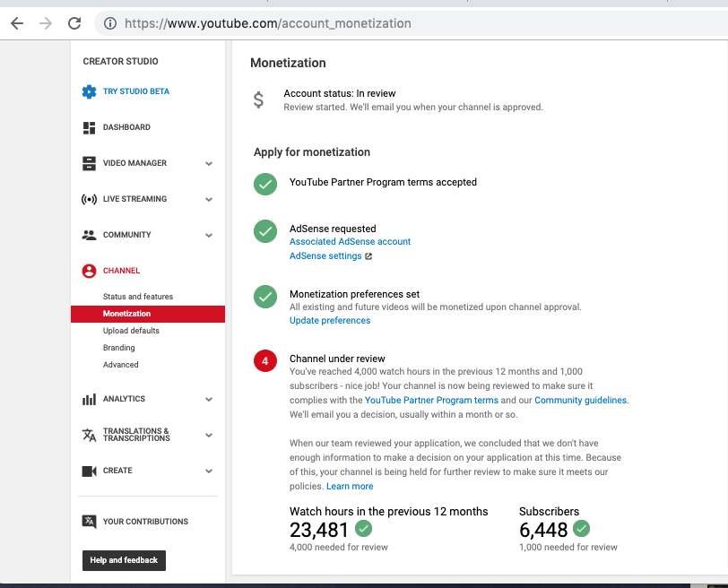Expand the Video Manager chevron

point(209,163)
